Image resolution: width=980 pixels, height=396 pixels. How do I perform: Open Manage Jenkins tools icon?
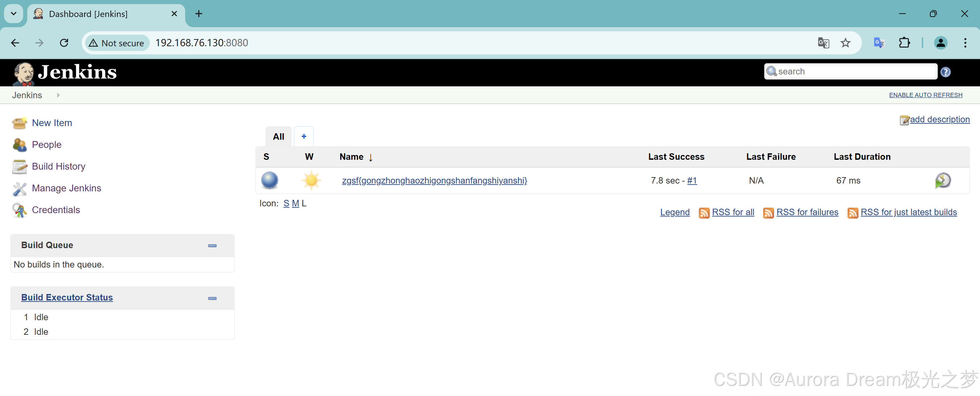19,189
